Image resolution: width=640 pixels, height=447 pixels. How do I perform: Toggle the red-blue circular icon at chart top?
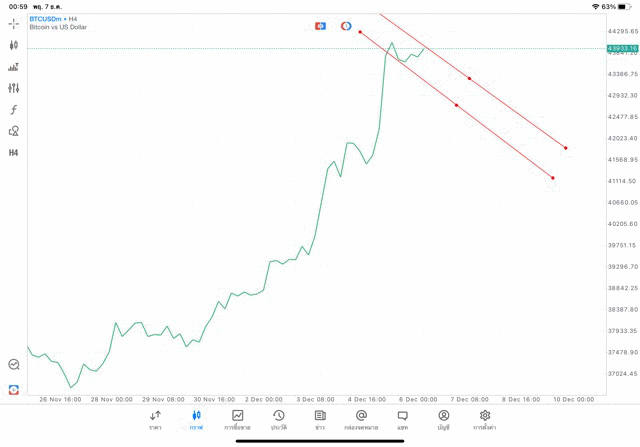click(x=346, y=25)
